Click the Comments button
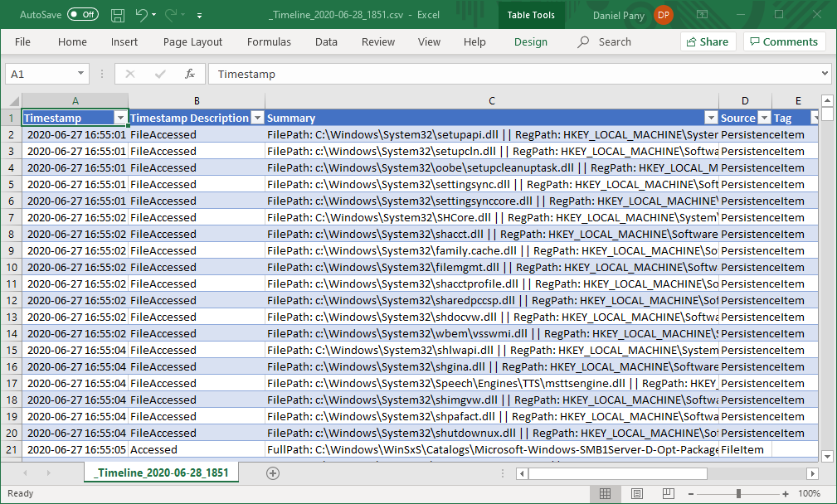The width and height of the screenshot is (837, 504). (784, 41)
